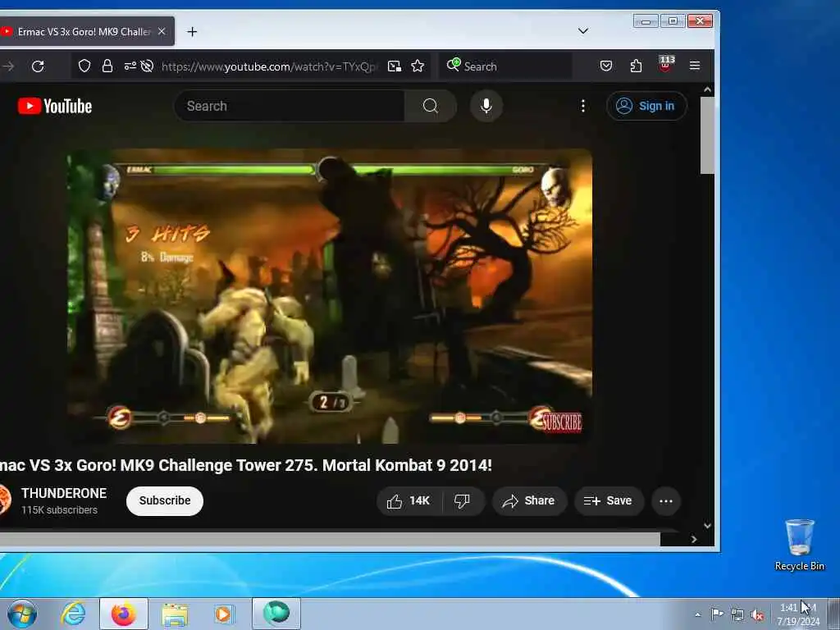The height and width of the screenshot is (630, 840).
Task: Dislike the video with thumbs down
Action: point(463,501)
